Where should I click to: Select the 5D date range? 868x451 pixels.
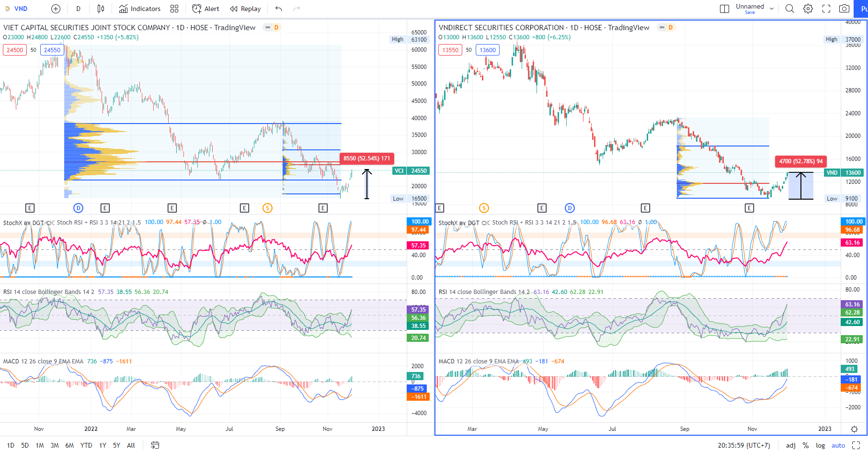click(25, 445)
